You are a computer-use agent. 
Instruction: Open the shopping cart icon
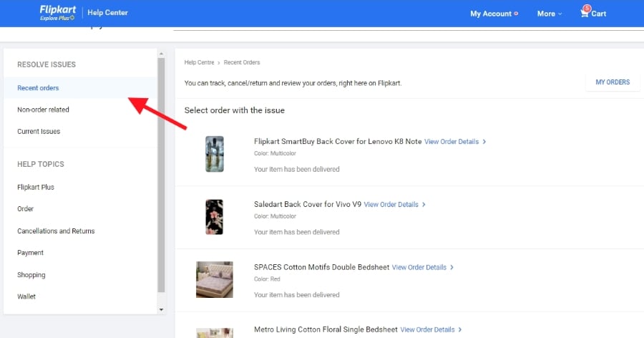[586, 13]
